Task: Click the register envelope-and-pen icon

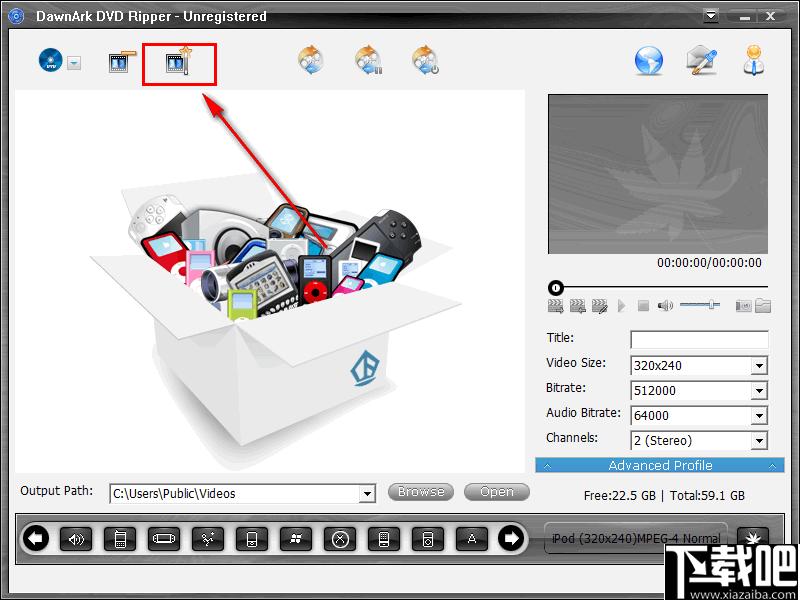Action: (x=701, y=61)
